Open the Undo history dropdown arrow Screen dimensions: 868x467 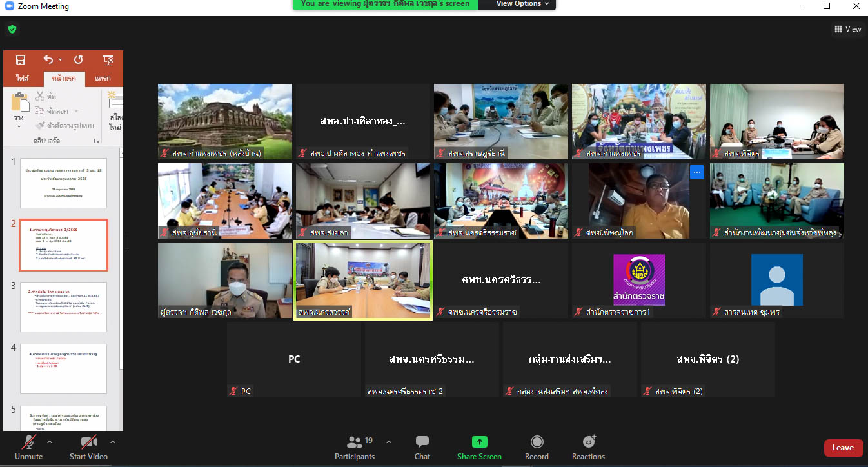[x=62, y=61]
